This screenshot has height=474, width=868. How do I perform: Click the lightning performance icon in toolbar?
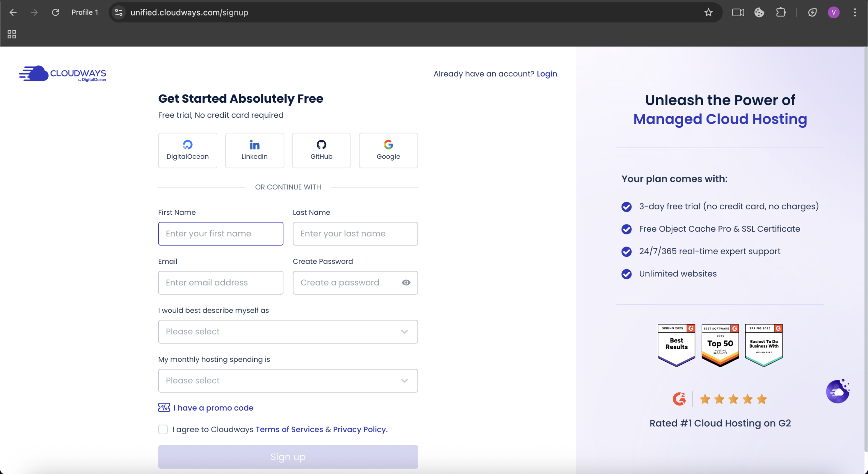812,13
